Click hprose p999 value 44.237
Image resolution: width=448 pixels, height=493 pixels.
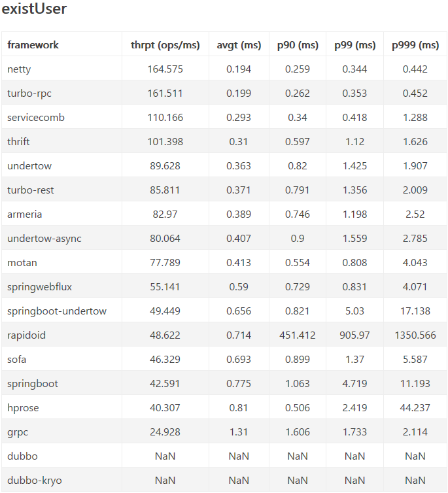415,408
